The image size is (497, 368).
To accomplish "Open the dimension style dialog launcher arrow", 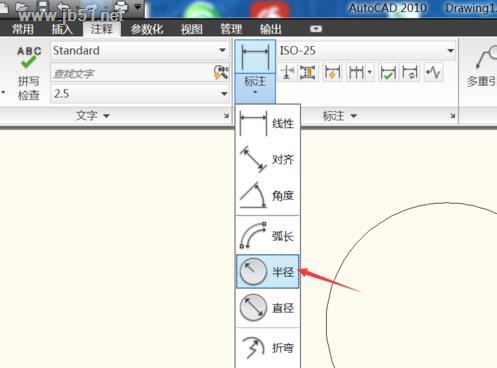I will pos(453,116).
